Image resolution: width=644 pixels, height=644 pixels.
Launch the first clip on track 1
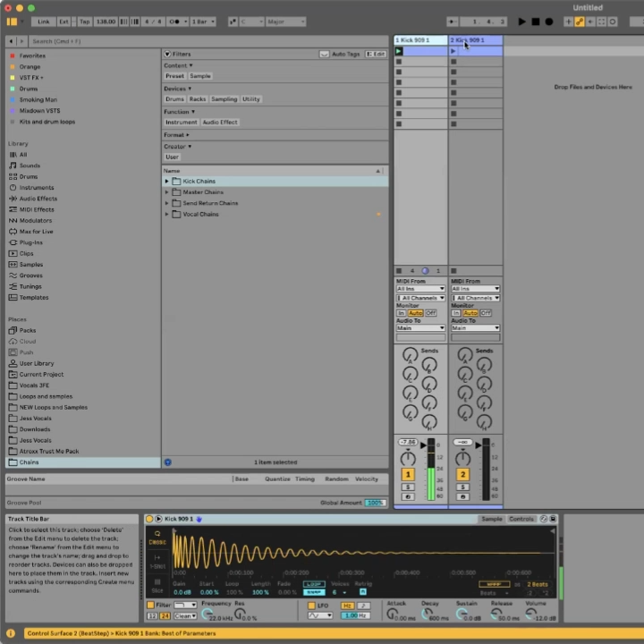[399, 51]
